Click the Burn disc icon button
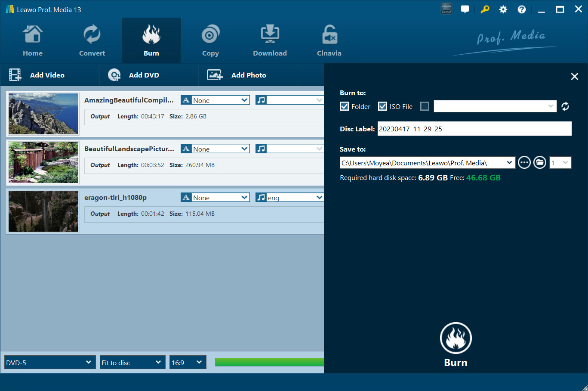 tap(456, 338)
